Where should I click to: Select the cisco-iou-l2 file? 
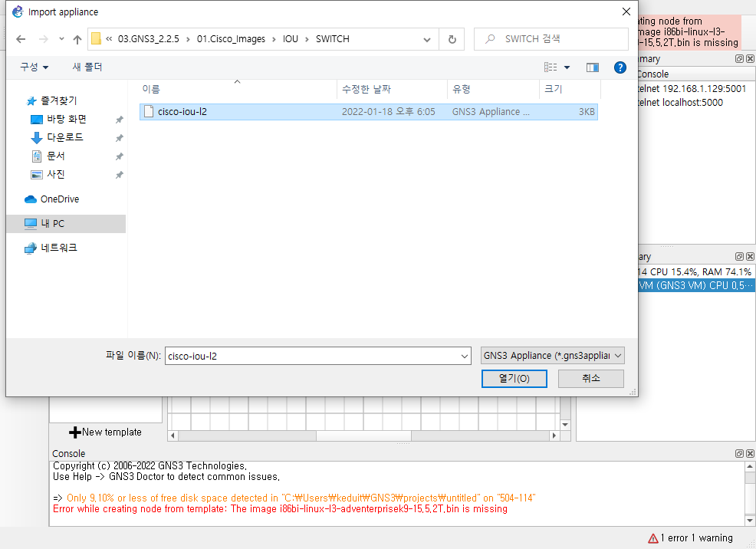pos(368,112)
